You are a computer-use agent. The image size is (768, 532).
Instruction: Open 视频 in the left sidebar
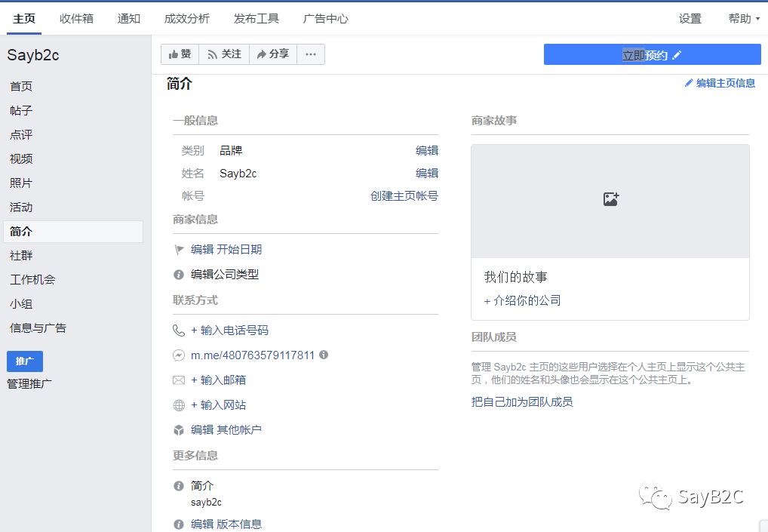click(21, 158)
